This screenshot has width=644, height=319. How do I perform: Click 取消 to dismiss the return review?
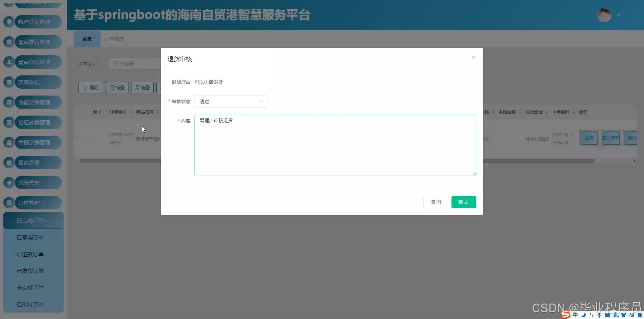435,202
